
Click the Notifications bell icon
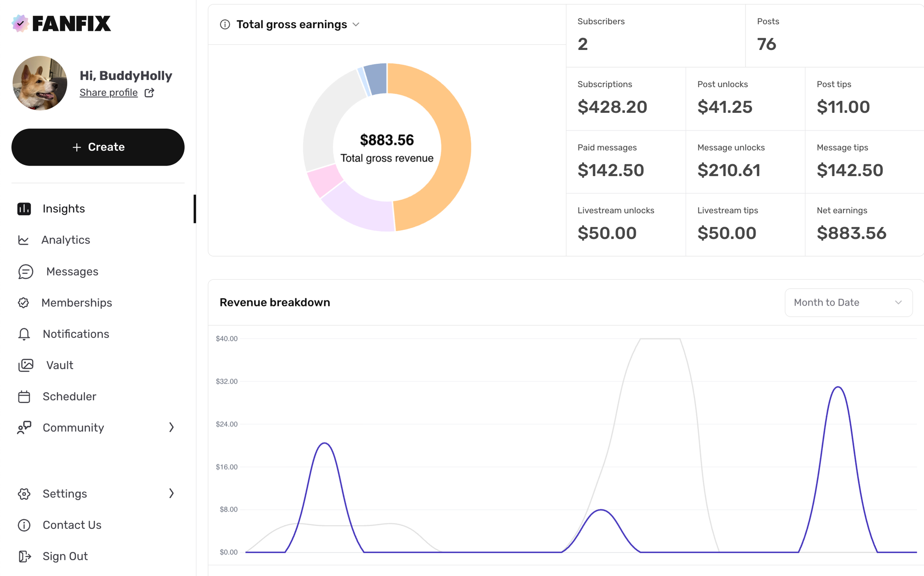coord(24,334)
